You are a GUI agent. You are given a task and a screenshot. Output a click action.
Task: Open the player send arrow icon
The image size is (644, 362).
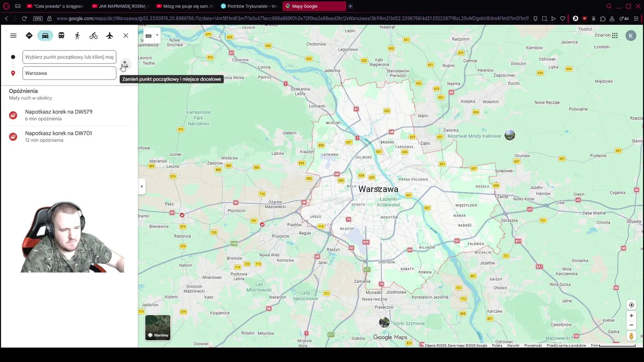pyautogui.click(x=553, y=19)
